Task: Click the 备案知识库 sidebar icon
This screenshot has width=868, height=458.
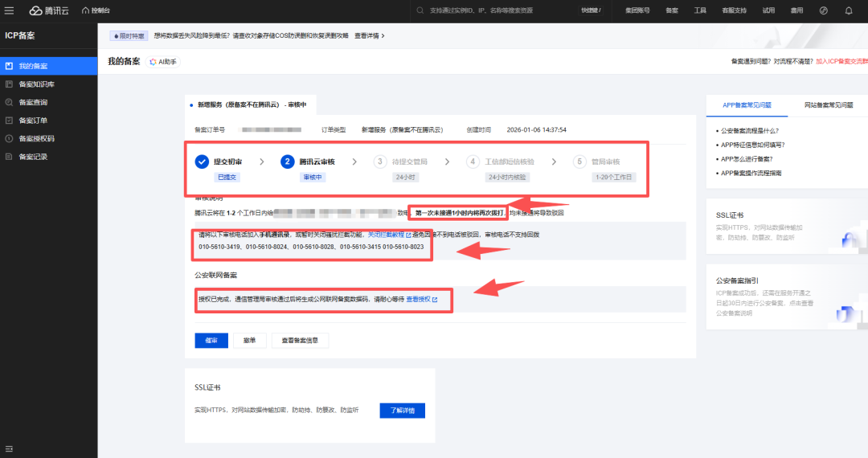Action: pyautogui.click(x=9, y=84)
